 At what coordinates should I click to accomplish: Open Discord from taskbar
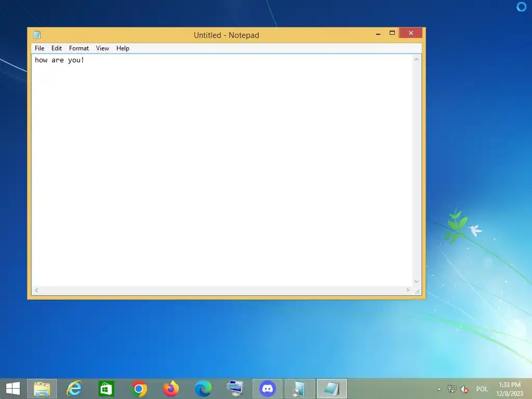click(268, 389)
